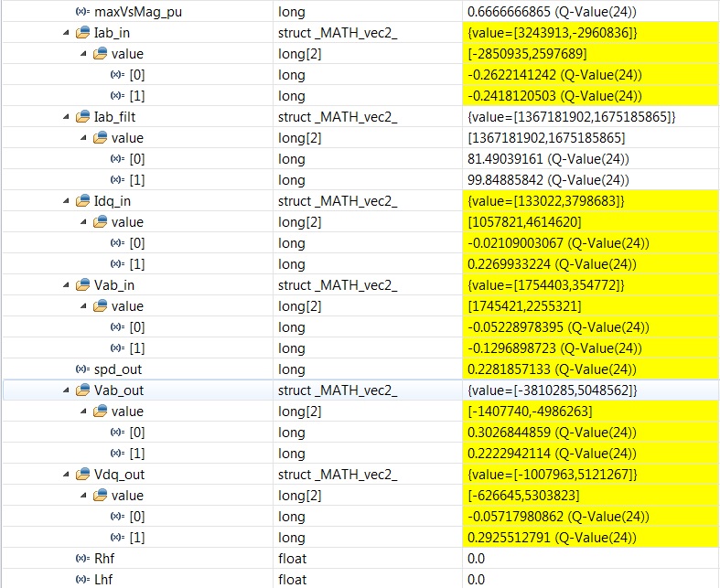The width and height of the screenshot is (720, 588).
Task: Click the float type cell of Rhf
Action: (368, 559)
